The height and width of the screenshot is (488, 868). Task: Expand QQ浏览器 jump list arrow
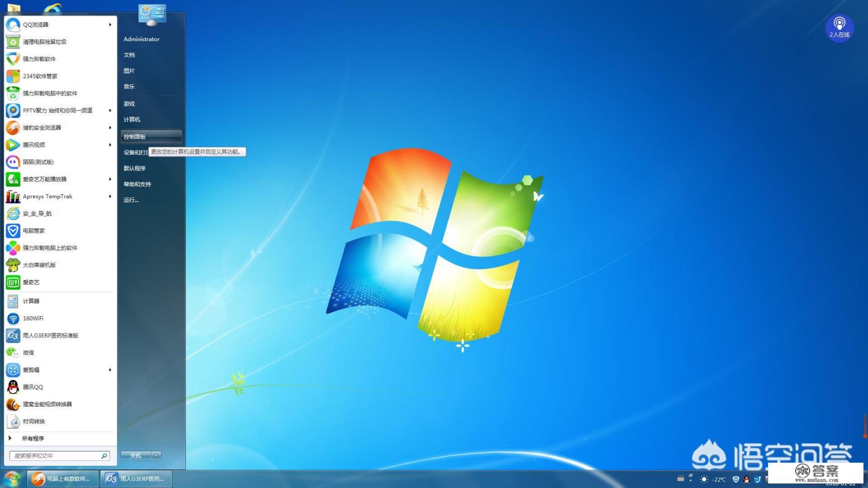(110, 25)
